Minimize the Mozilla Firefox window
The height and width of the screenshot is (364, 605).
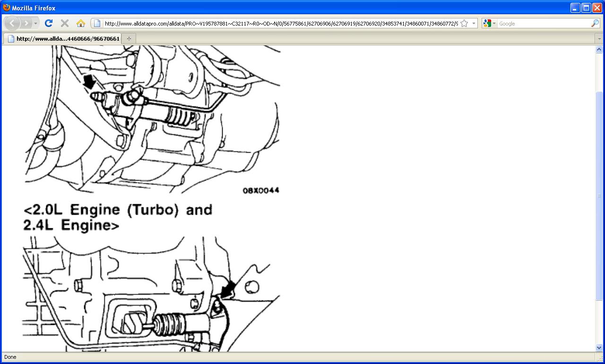(575, 8)
